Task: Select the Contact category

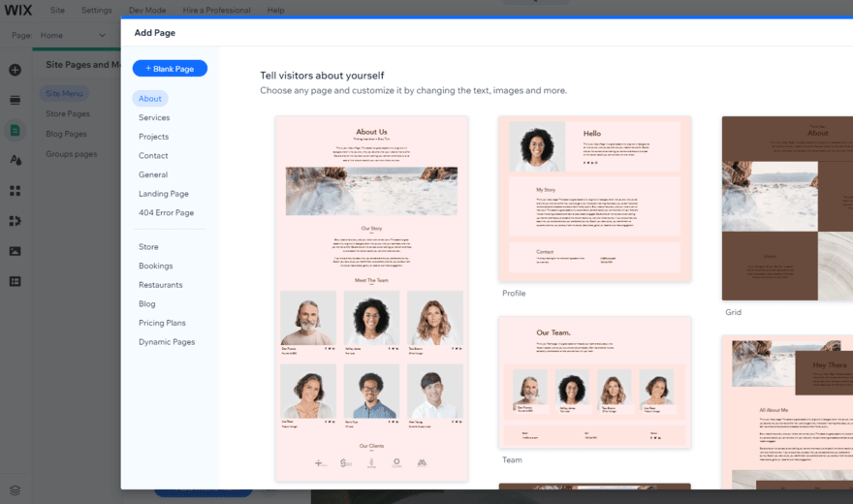Action: pyautogui.click(x=153, y=155)
